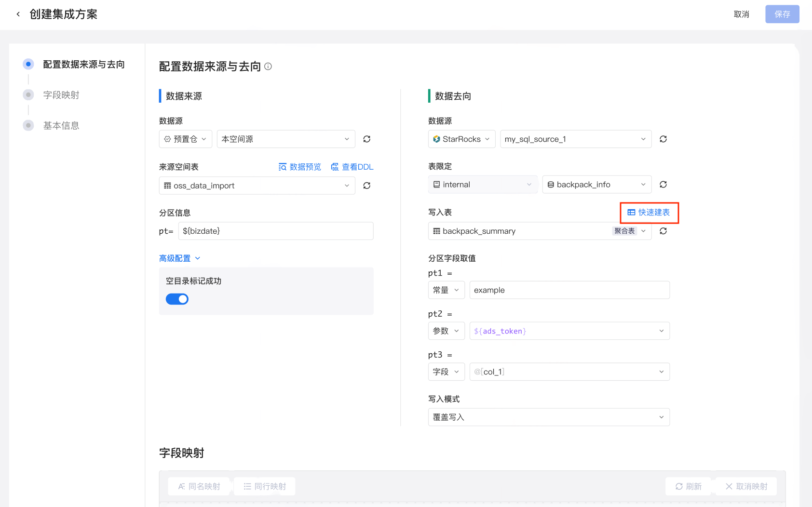The height and width of the screenshot is (507, 812).
Task: Open the 预置仓 source type dropdown
Action: pos(186,139)
